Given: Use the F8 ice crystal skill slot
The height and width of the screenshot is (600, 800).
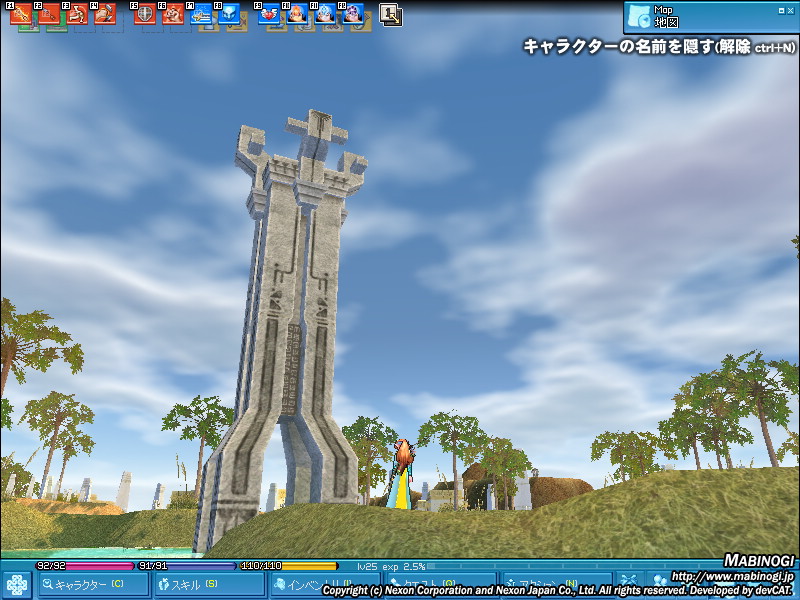Looking at the screenshot, I should pyautogui.click(x=229, y=14).
